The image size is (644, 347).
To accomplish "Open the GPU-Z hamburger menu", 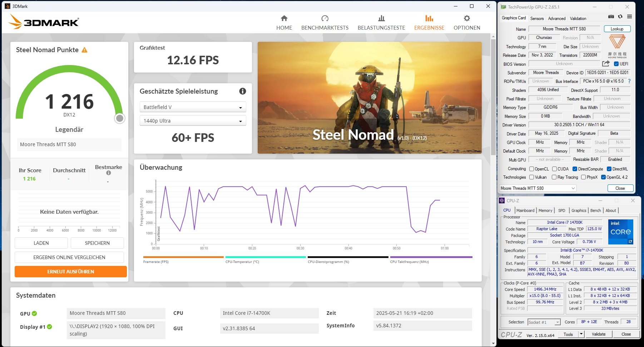I will 629,17.
